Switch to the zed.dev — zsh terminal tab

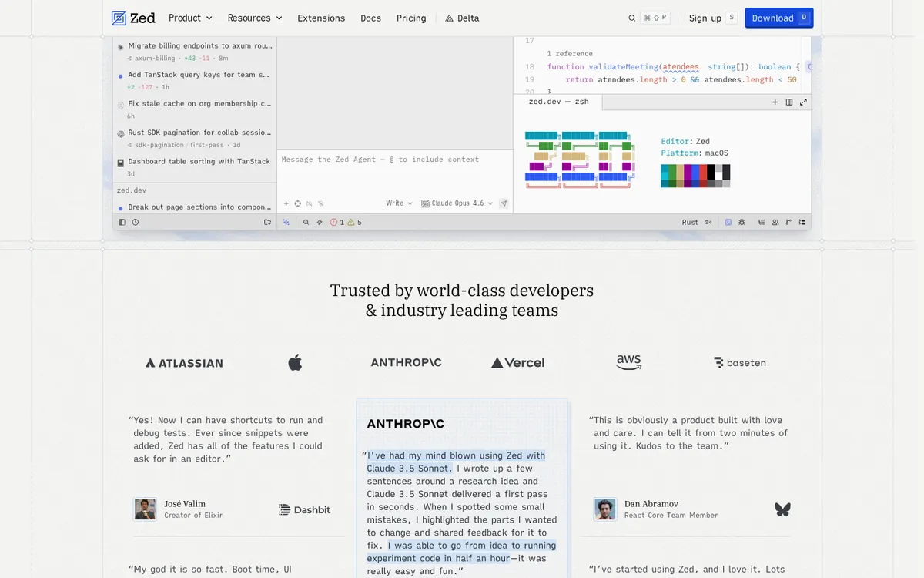click(x=559, y=102)
